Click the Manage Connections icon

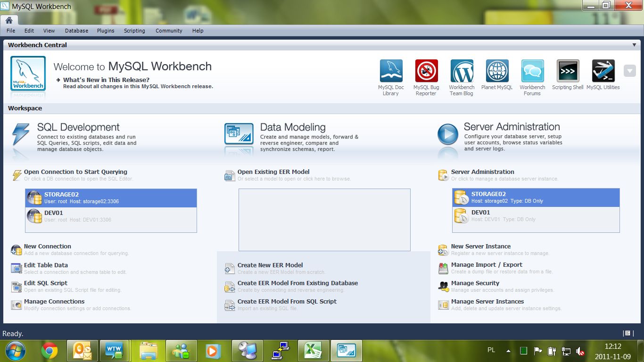pos(17,305)
